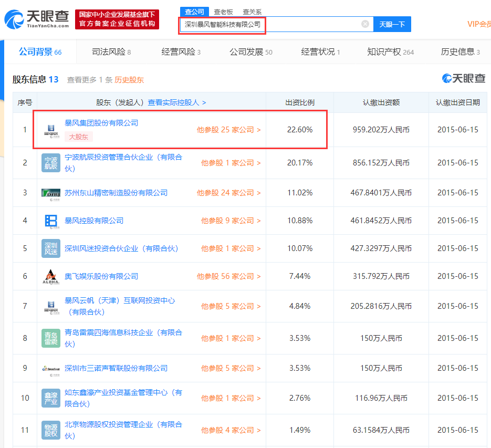Switch to the 查公司 search tab
This screenshot has width=491, height=448.
tap(194, 12)
